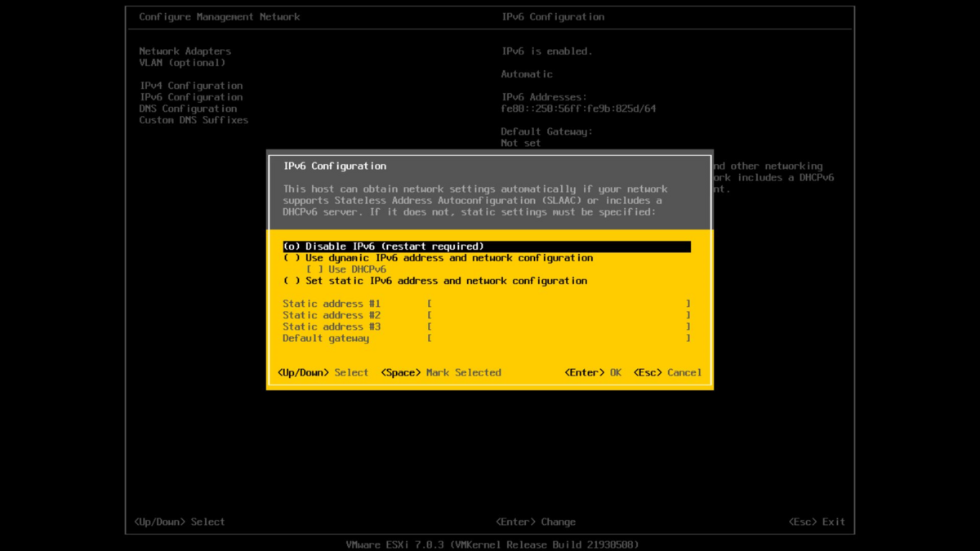The width and height of the screenshot is (980, 551).
Task: Select IPv6 Configuration menu item
Action: coord(191,97)
